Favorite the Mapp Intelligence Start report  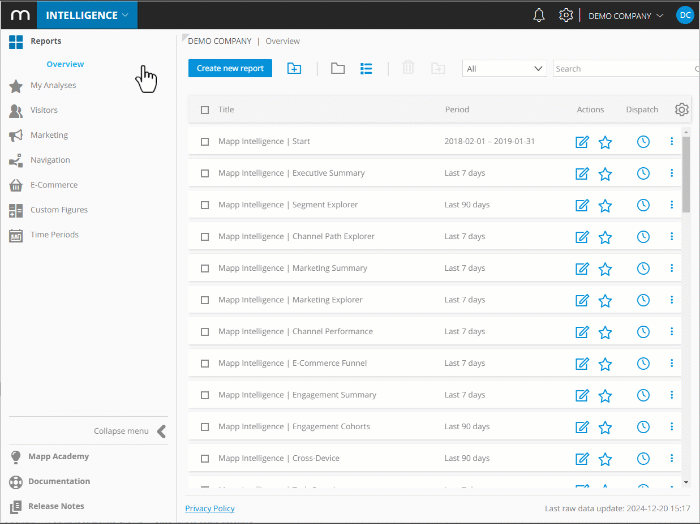coord(605,142)
